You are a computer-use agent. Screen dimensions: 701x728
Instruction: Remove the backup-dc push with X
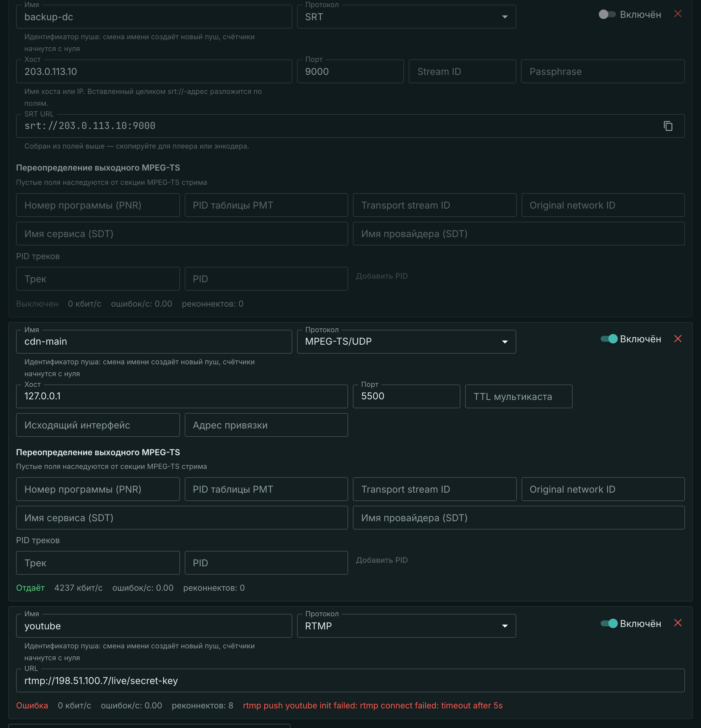click(678, 14)
